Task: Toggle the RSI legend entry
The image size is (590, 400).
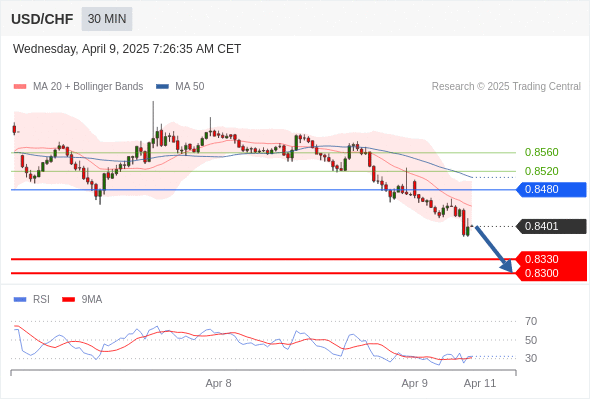Action: (32, 300)
